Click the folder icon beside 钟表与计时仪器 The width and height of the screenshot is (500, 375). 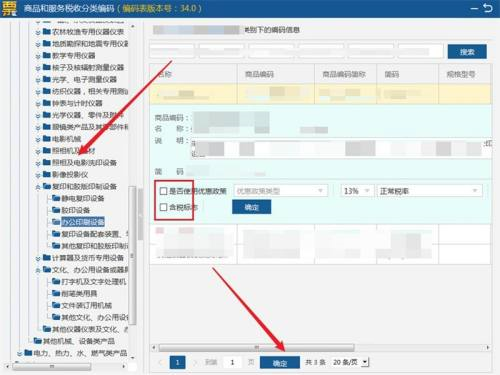pos(47,103)
